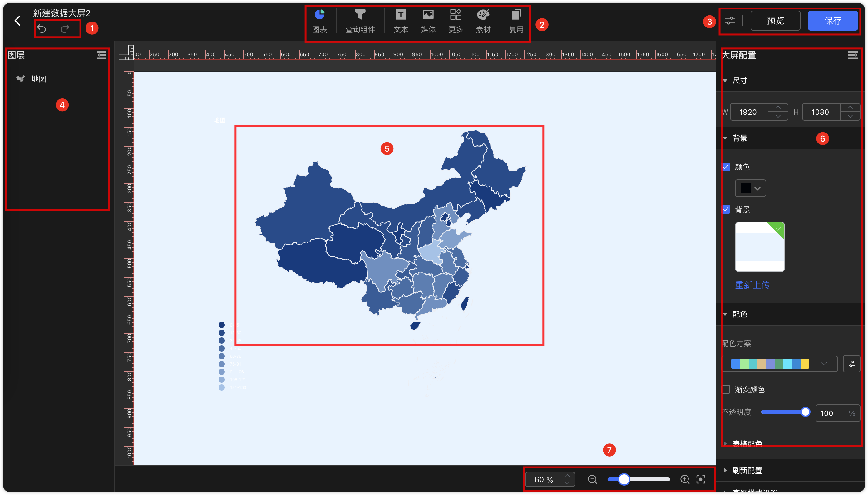Fit canvas to screen icon
The width and height of the screenshot is (868, 495).
point(701,479)
